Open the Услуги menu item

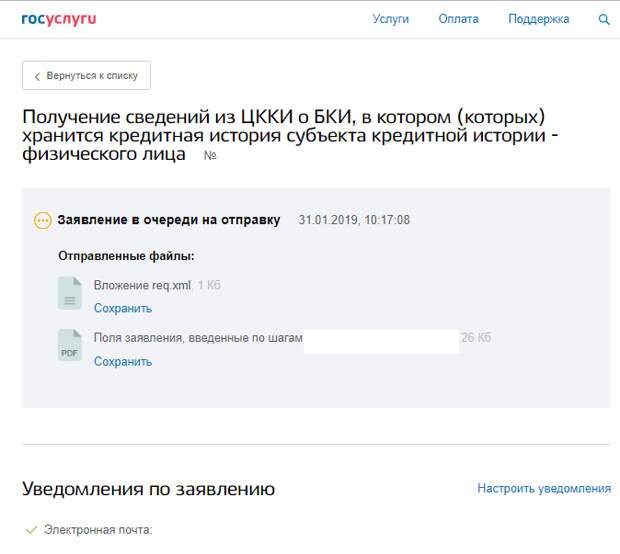pos(391,19)
